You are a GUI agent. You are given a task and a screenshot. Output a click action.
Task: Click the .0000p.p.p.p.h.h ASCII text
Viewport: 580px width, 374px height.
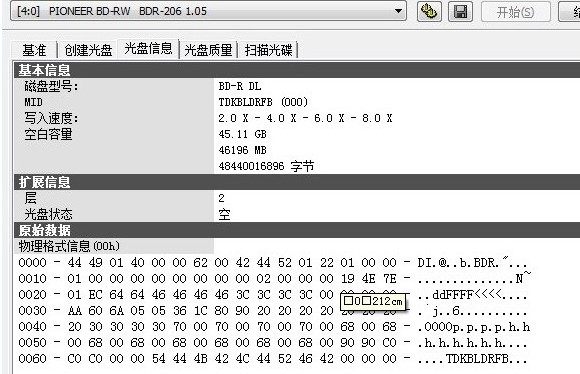pos(474,327)
